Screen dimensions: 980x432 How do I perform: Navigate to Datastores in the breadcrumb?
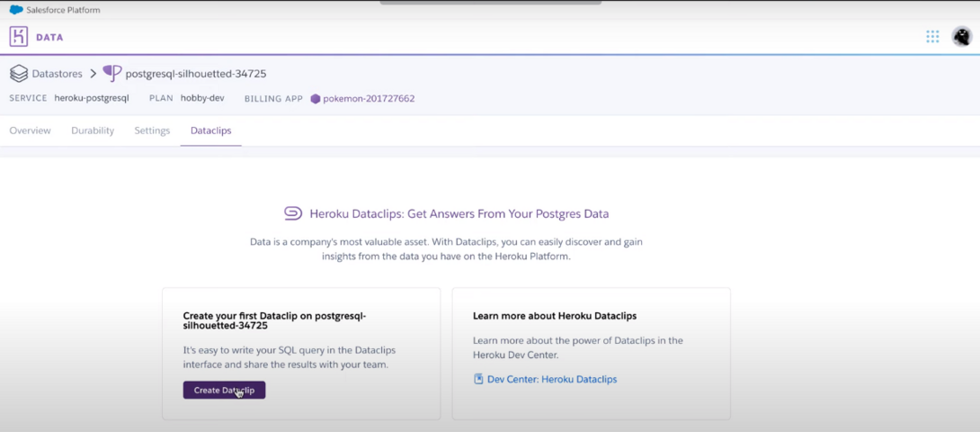[57, 74]
